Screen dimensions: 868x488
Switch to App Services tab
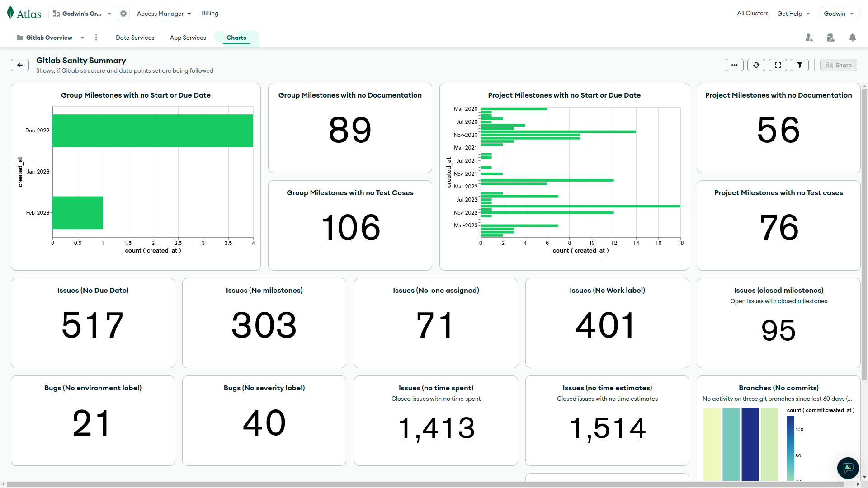point(188,38)
